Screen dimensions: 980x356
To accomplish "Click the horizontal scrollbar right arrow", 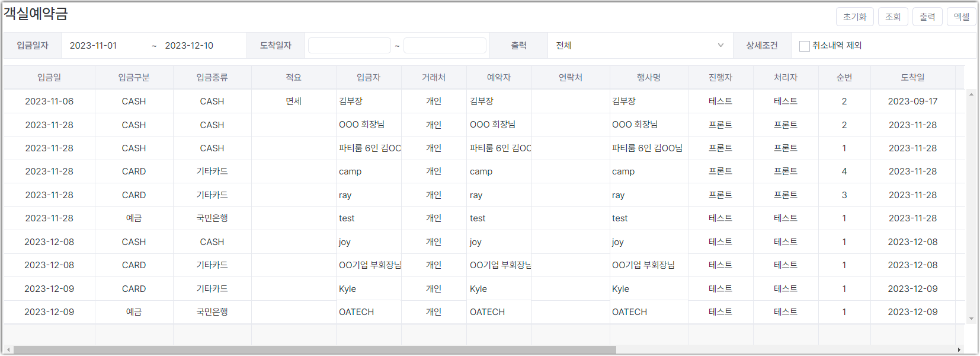I will [x=959, y=350].
